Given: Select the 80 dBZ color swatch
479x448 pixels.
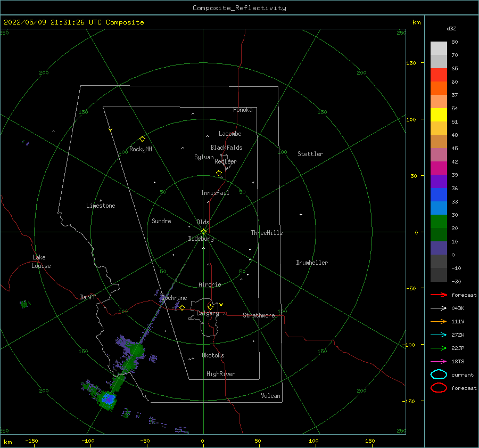Looking at the screenshot, I should click(439, 48).
